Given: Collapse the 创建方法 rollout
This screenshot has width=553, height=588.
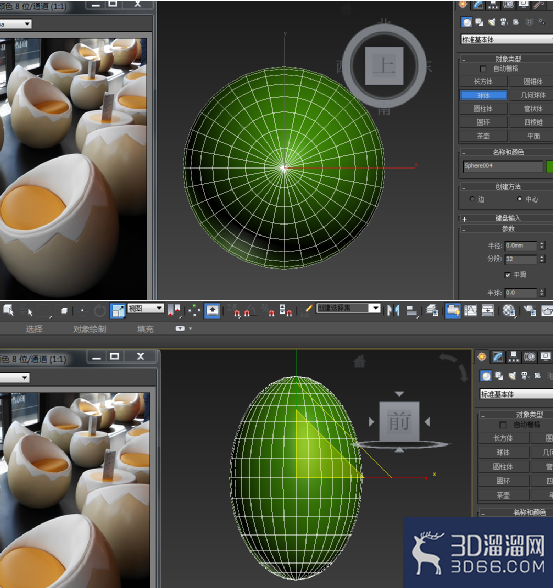Looking at the screenshot, I should (x=506, y=186).
